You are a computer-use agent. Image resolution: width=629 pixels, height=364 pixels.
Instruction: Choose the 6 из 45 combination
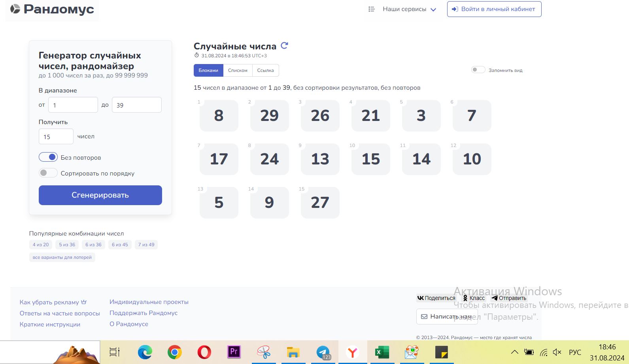(120, 245)
